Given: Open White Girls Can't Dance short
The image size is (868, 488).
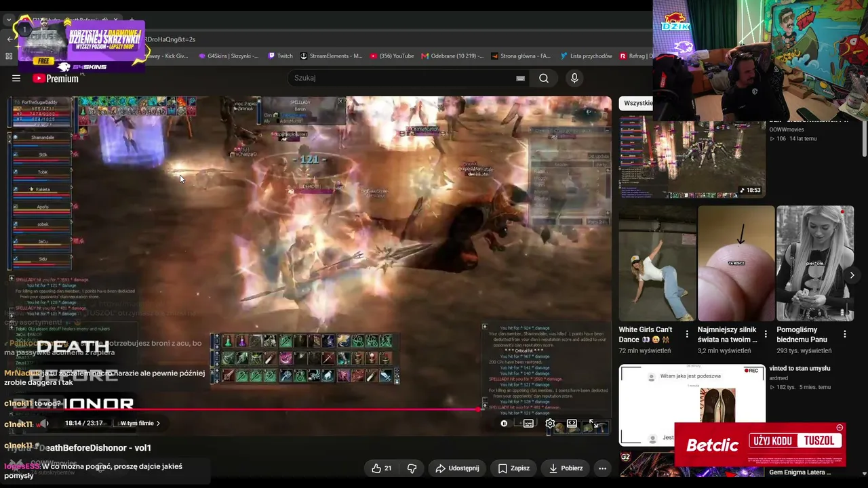Looking at the screenshot, I should 657,263.
